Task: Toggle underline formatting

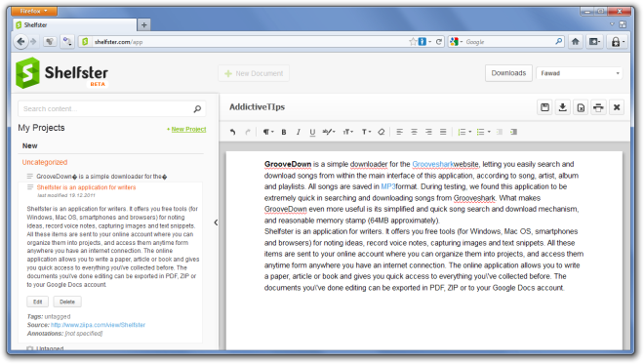Action: pyautogui.click(x=312, y=132)
